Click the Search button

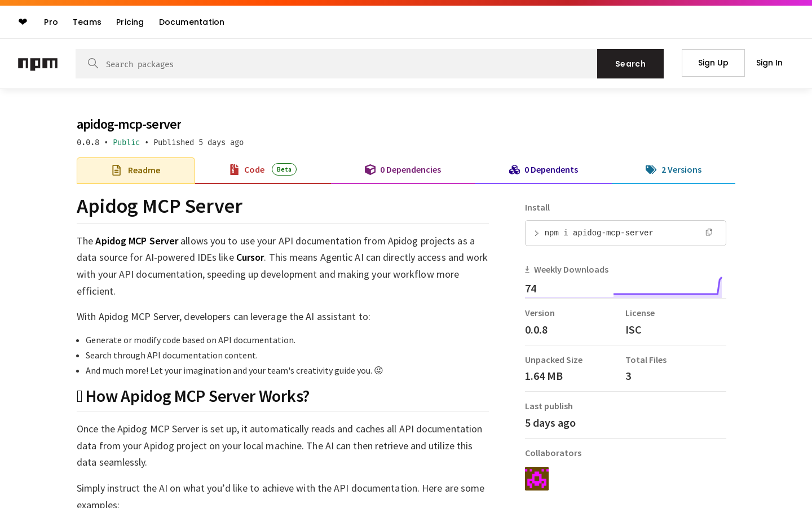coord(630,64)
